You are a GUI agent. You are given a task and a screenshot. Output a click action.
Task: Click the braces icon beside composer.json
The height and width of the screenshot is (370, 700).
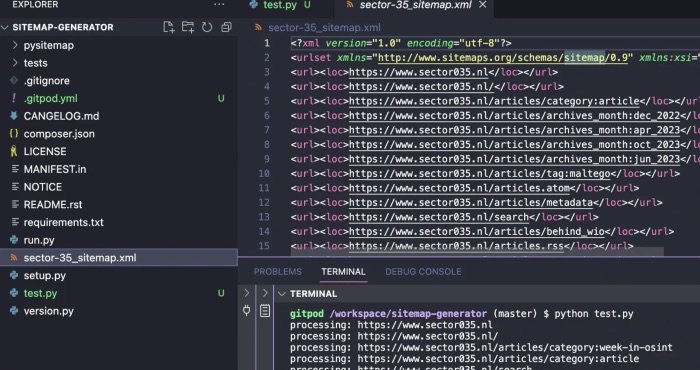pyautogui.click(x=14, y=133)
